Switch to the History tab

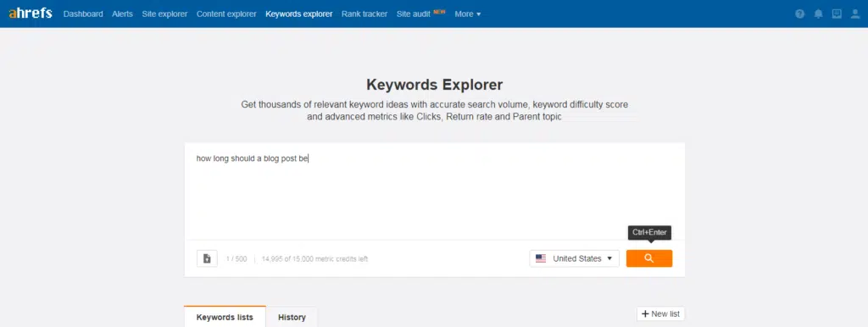[292, 317]
